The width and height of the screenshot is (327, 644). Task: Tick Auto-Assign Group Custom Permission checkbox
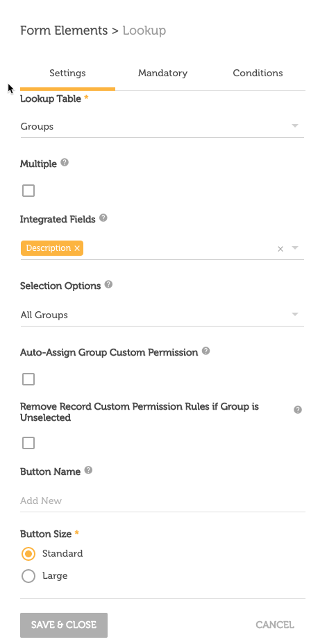click(x=28, y=379)
